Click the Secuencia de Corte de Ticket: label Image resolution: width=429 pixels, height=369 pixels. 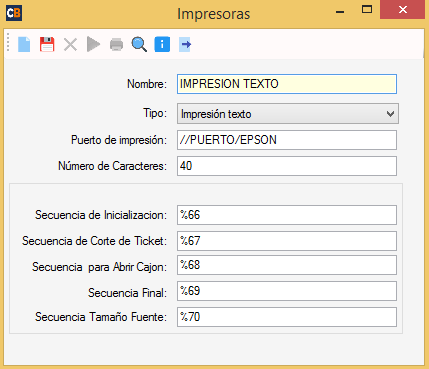tap(94, 241)
